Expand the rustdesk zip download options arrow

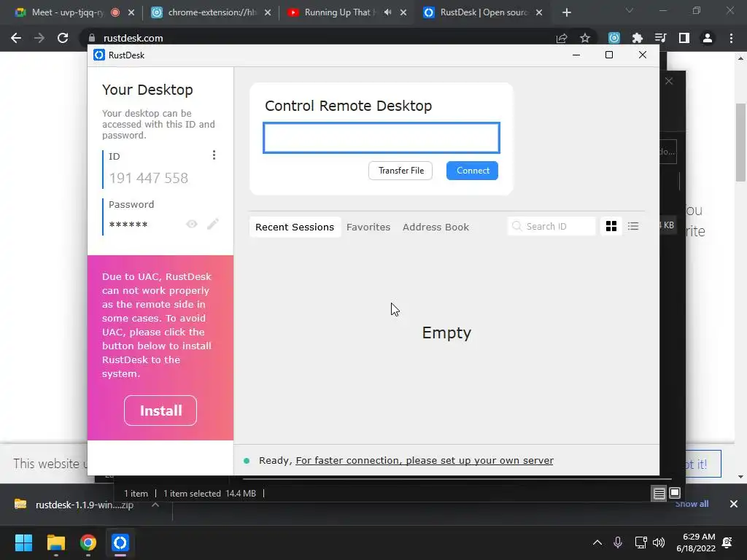point(155,505)
